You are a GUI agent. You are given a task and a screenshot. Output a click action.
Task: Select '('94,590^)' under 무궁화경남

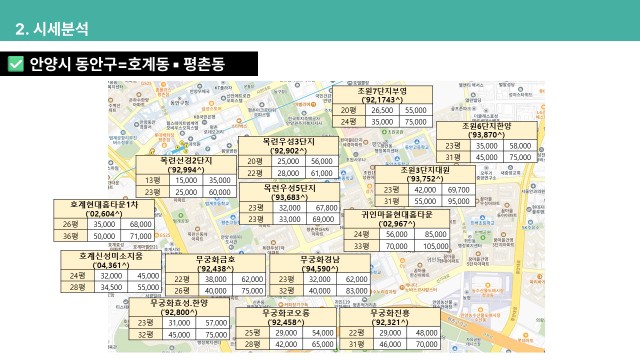coord(320,269)
